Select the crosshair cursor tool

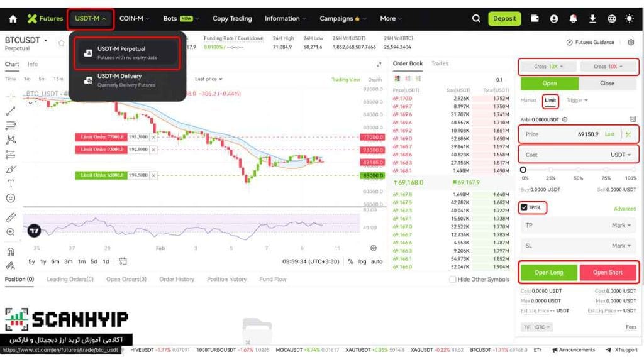click(11, 96)
